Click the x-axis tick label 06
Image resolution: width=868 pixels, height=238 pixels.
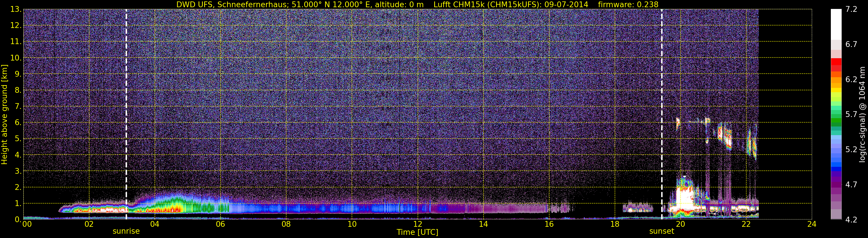point(220,224)
